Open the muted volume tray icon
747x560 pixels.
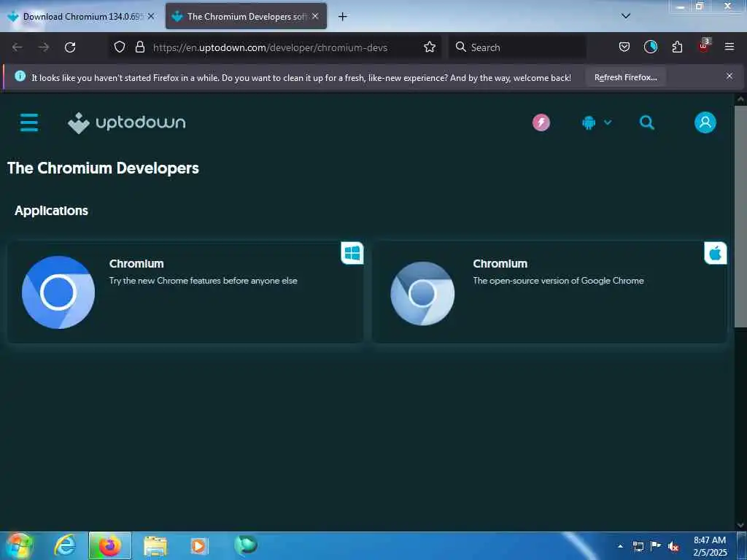[673, 547]
